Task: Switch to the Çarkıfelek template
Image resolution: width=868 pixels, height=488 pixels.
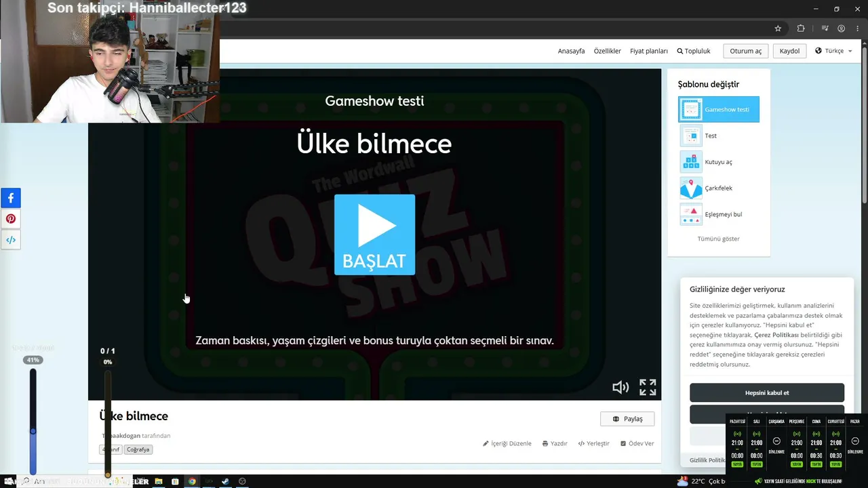Action: coord(719,188)
